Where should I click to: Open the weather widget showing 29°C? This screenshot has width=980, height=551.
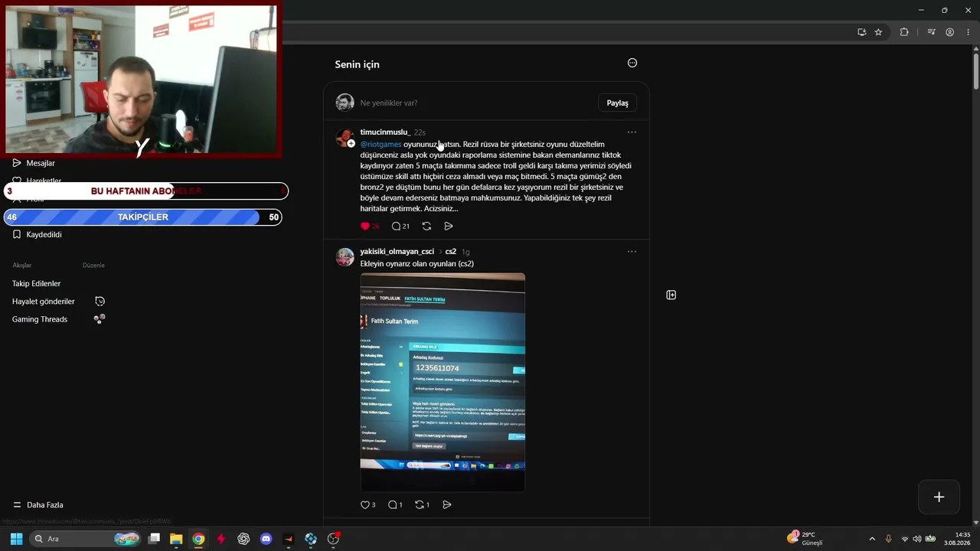pos(805,539)
